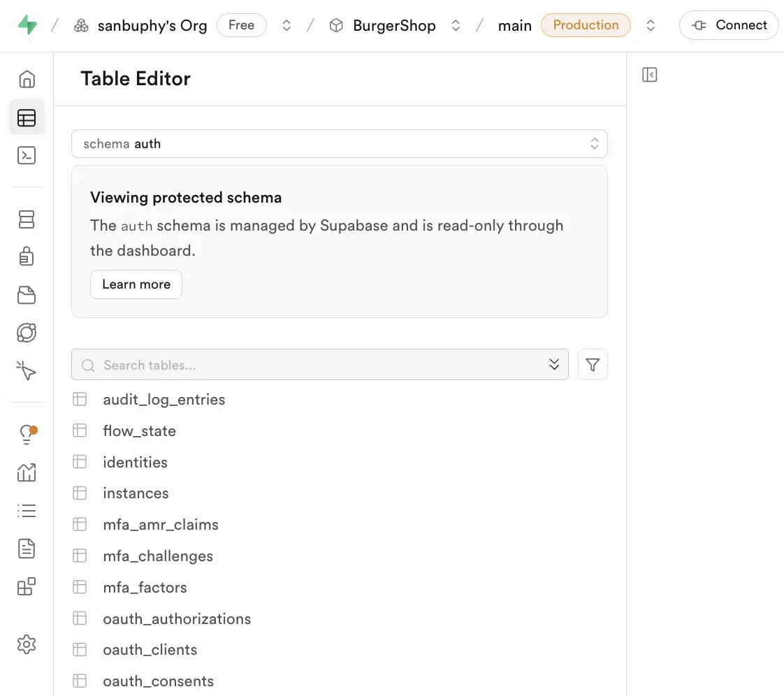Click table icon beside audit_log_entries

80,399
